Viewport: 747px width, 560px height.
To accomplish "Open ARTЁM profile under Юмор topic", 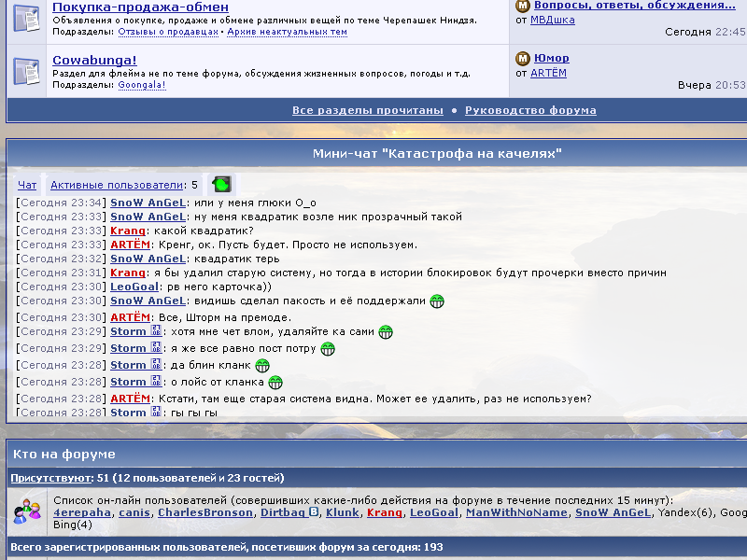I will click(548, 74).
